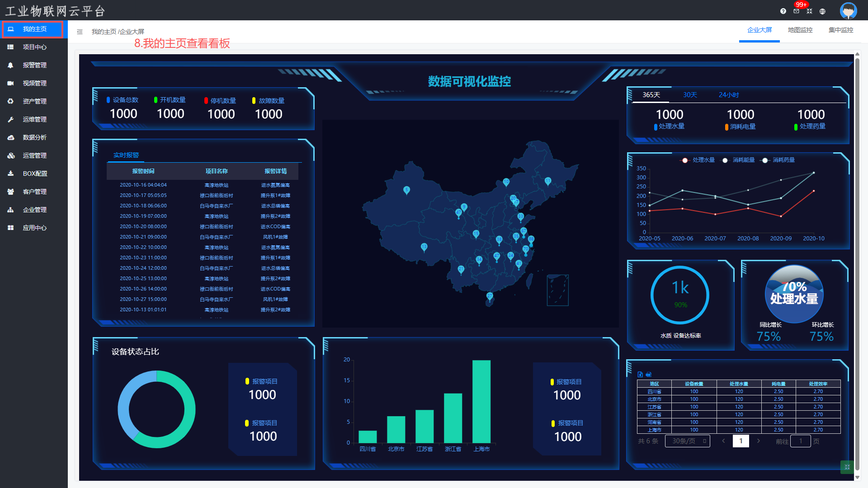
Task: Open the user avatar menu
Action: (848, 10)
